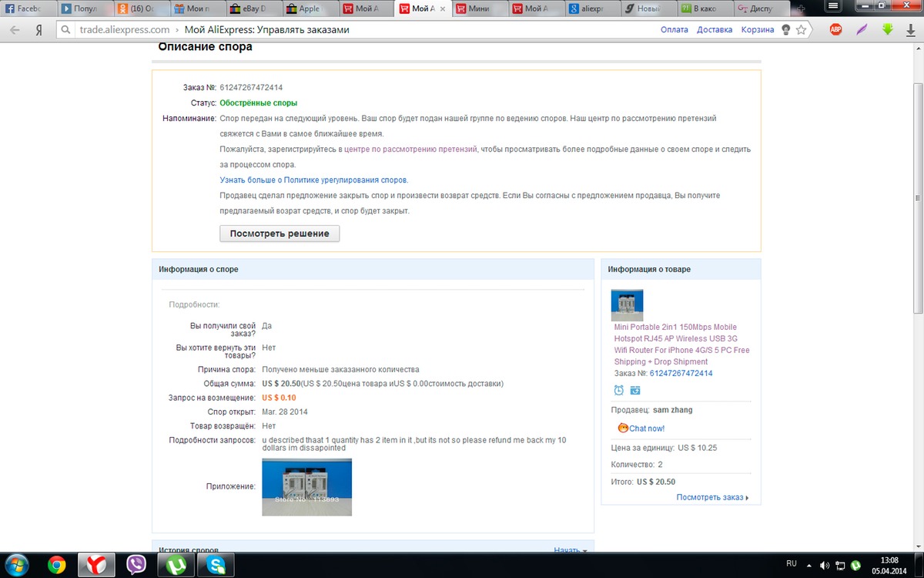Close the active Мой A tab
The width and height of the screenshot is (924, 578).
[x=442, y=9]
